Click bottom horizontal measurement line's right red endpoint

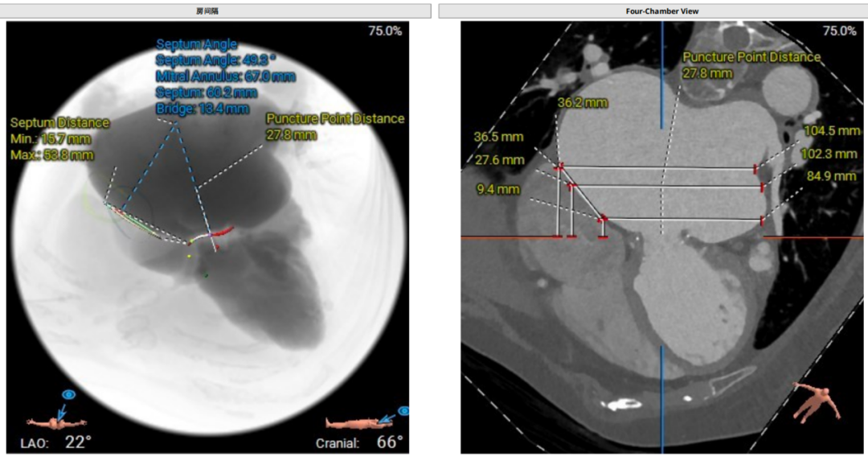[762, 221]
